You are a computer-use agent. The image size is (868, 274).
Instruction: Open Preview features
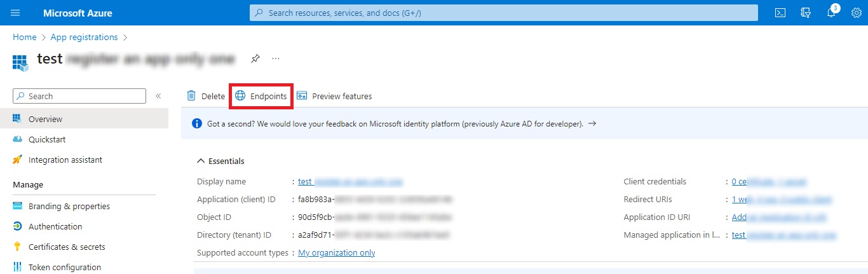334,96
